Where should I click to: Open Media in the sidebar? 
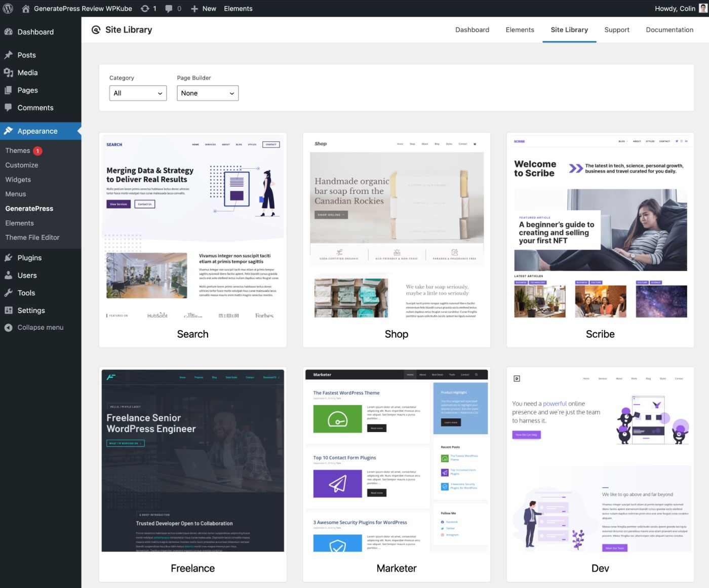coord(27,72)
